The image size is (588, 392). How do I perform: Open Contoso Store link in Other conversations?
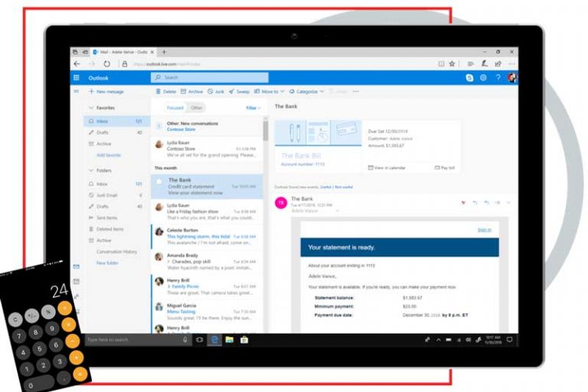181,129
